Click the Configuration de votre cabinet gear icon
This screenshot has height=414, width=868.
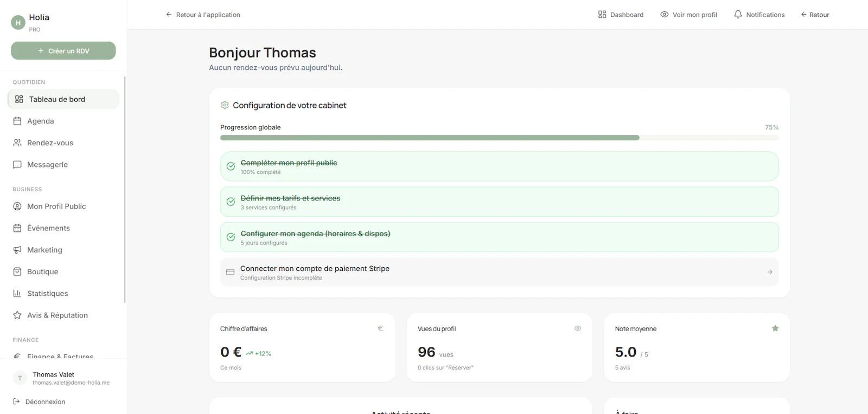pyautogui.click(x=225, y=105)
